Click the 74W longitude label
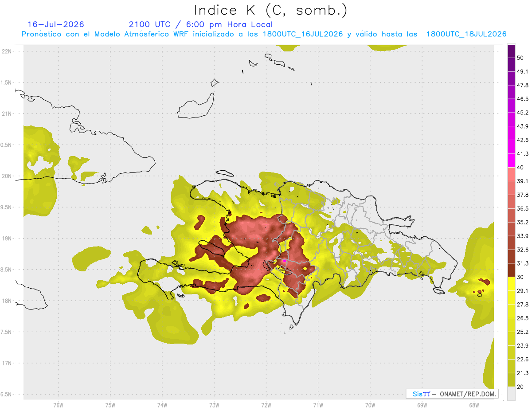Viewport: 532px width, 411px height. click(162, 405)
